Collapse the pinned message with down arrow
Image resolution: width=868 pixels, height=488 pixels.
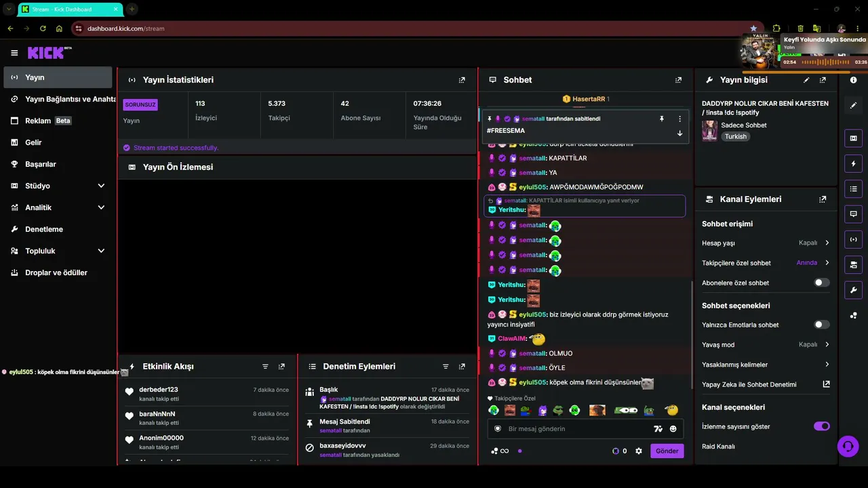[679, 134]
